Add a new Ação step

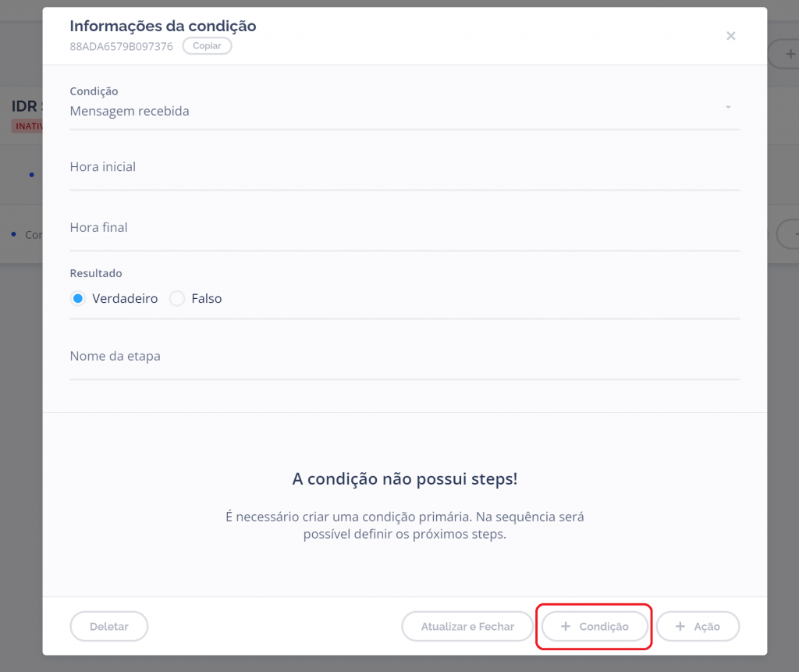[698, 627]
